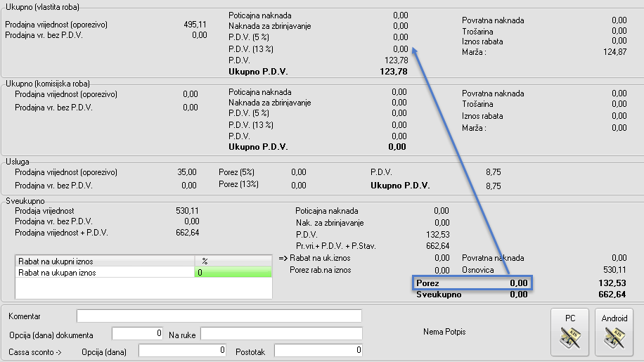644x362 pixels.
Task: Click Ukupno P.D.V. amount 123,78
Action: (x=394, y=72)
